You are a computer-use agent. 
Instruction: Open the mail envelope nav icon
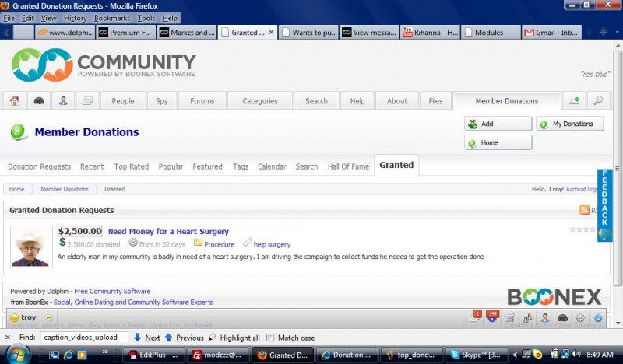(87, 101)
